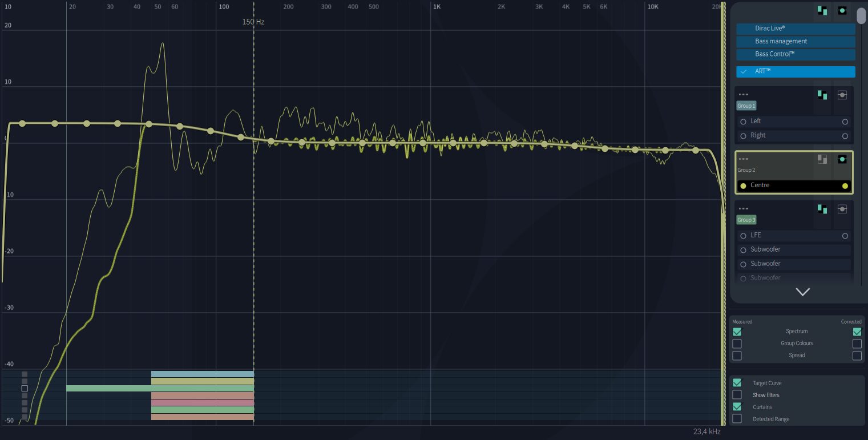Image resolution: width=868 pixels, height=440 pixels.
Task: Choose the Dirac Live® option
Action: coord(796,28)
